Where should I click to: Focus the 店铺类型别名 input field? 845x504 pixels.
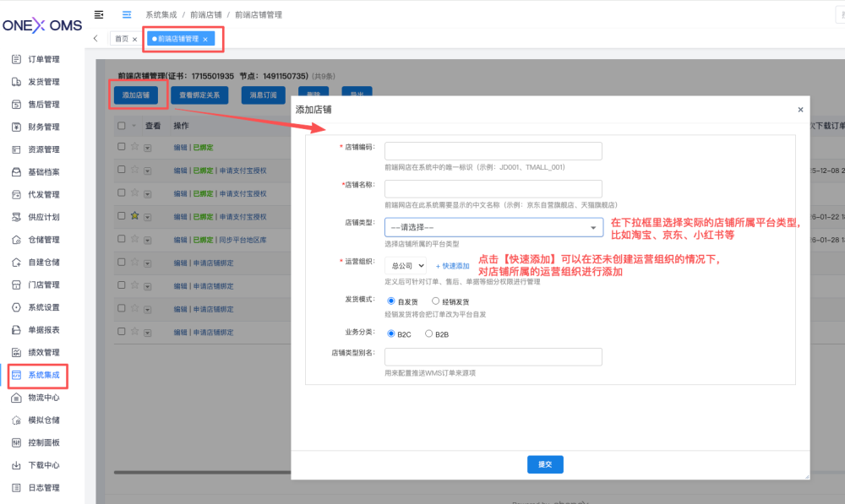click(x=493, y=357)
